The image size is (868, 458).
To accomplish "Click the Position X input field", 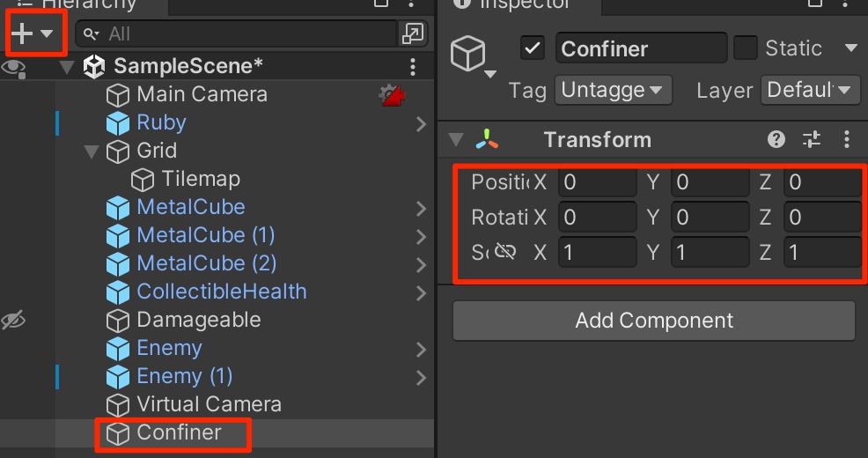I will coord(598,182).
